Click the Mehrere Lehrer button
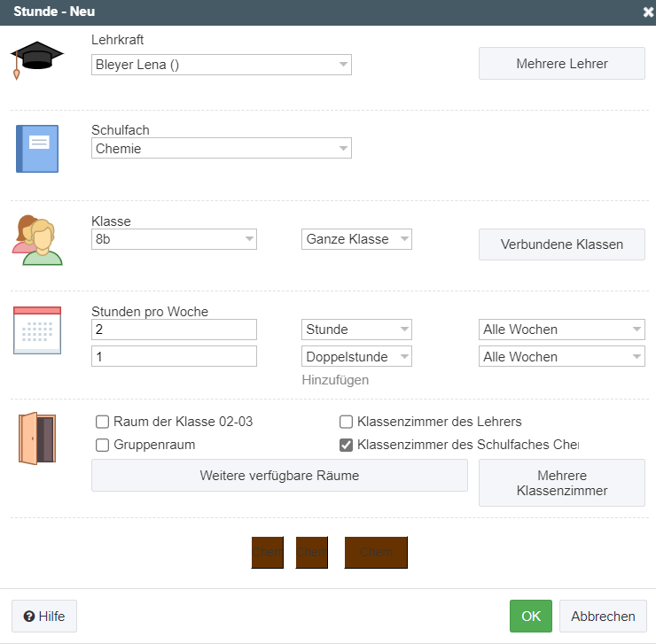 tap(561, 64)
